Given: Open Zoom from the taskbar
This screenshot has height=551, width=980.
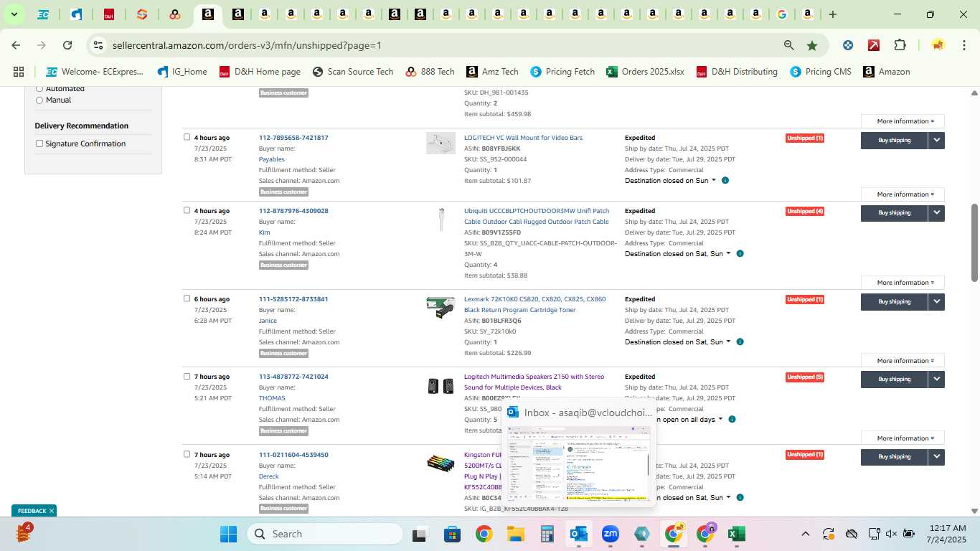Looking at the screenshot, I should pos(610,534).
